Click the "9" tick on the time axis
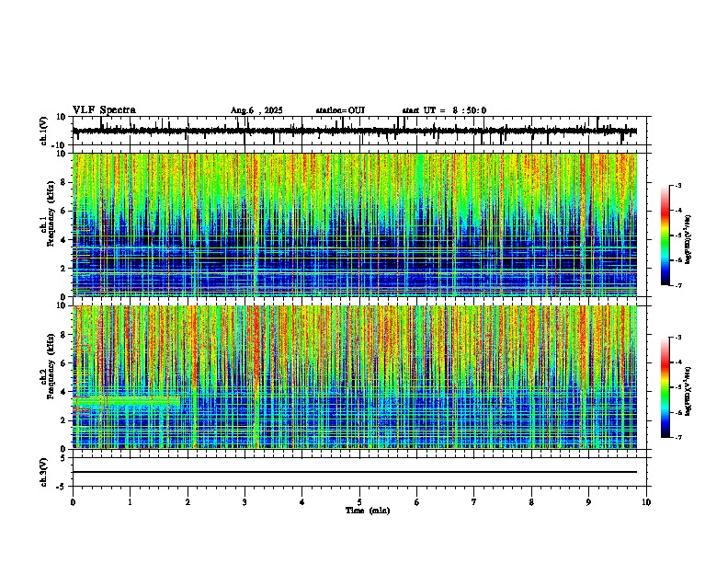 pos(588,502)
